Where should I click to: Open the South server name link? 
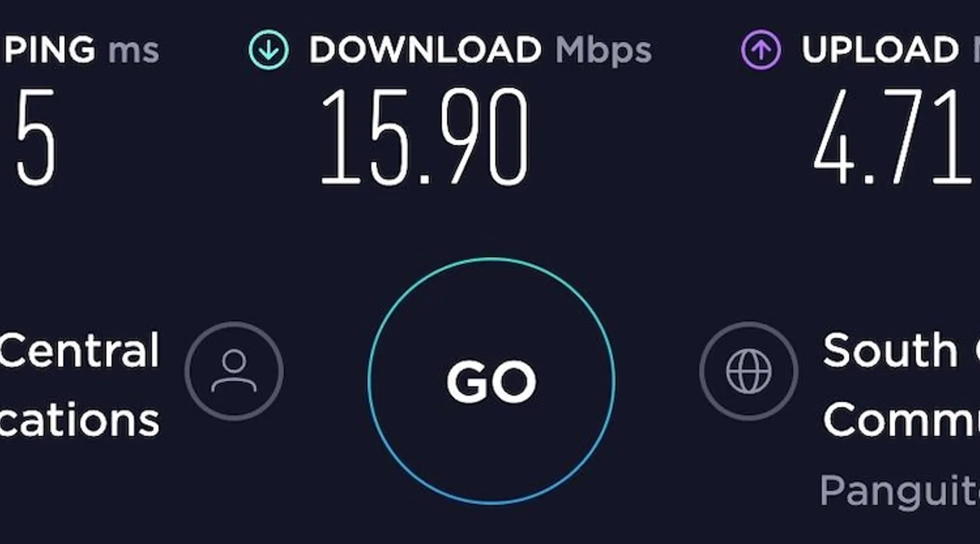tap(890, 350)
